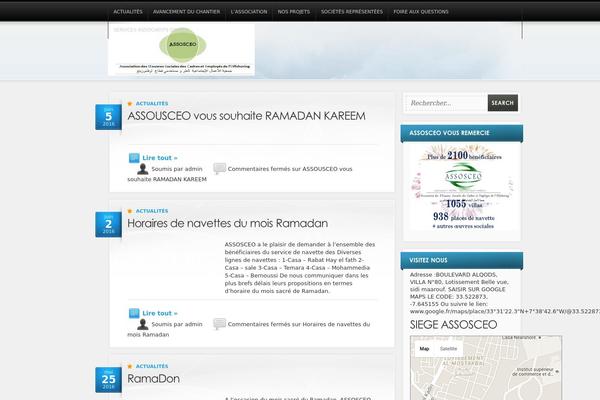The height and width of the screenshot is (400, 600).
Task: Open L'Association menu item
Action: [249, 12]
